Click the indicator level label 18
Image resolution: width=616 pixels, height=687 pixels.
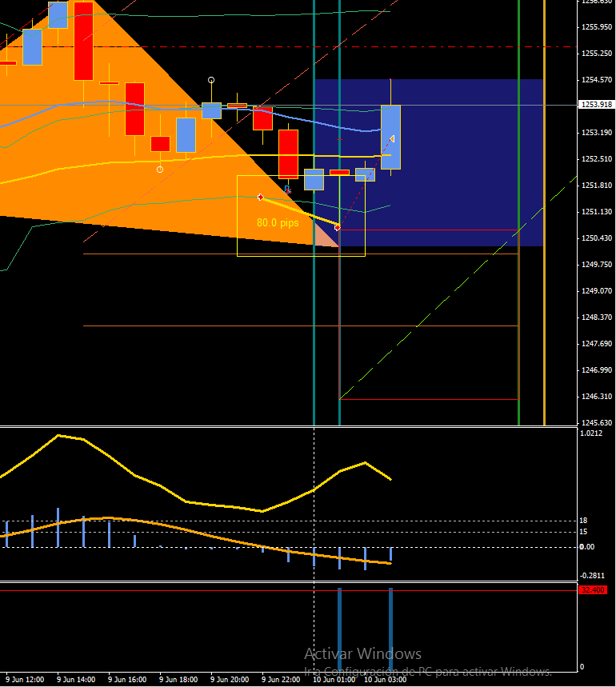coord(583,521)
